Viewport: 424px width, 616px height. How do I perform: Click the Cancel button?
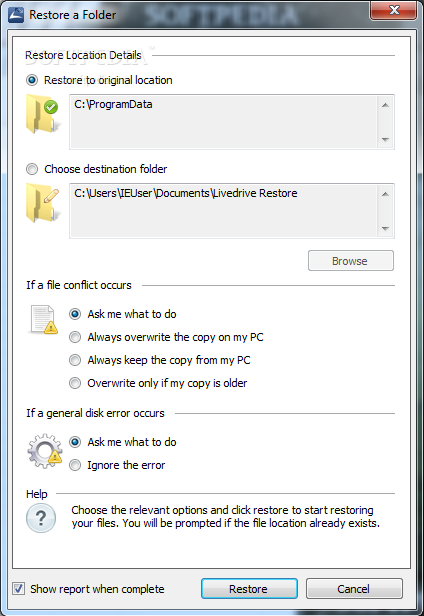[354, 588]
